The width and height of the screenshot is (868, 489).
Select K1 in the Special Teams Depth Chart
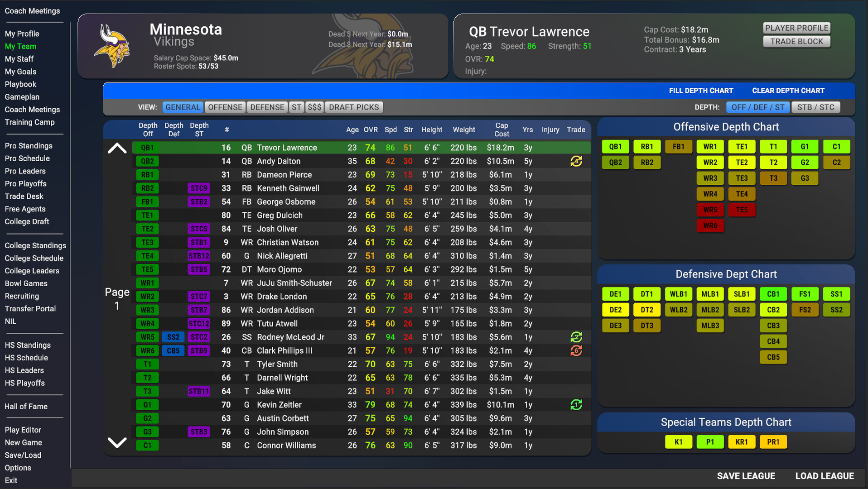click(x=678, y=441)
